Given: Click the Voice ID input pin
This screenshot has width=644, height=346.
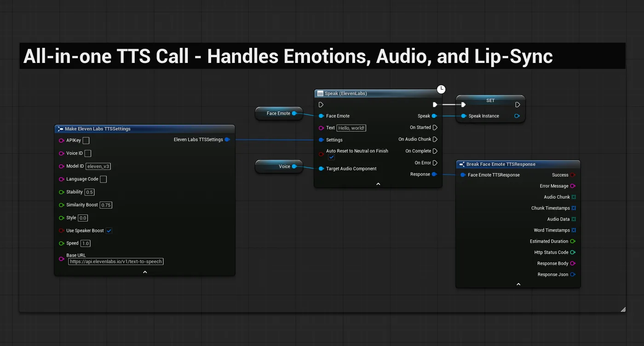Looking at the screenshot, I should point(62,153).
